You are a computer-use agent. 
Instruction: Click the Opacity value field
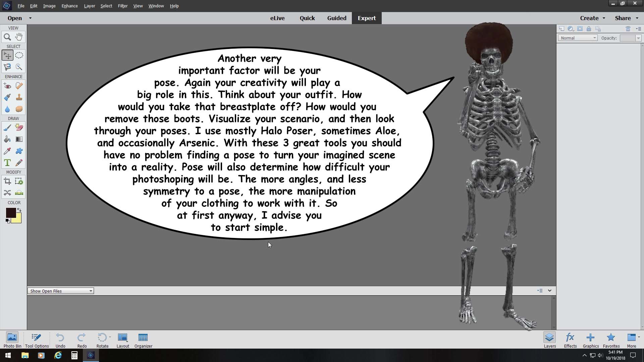[x=627, y=38]
